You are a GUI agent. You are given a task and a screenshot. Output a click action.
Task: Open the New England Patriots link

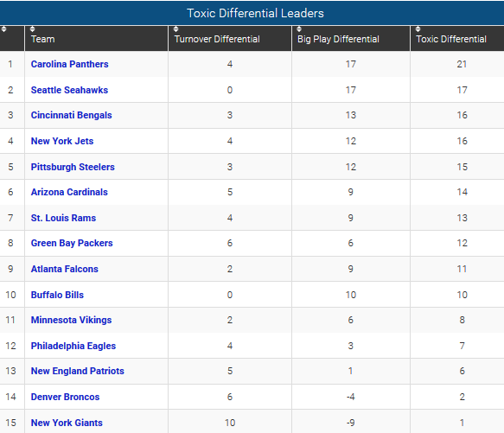(x=78, y=371)
